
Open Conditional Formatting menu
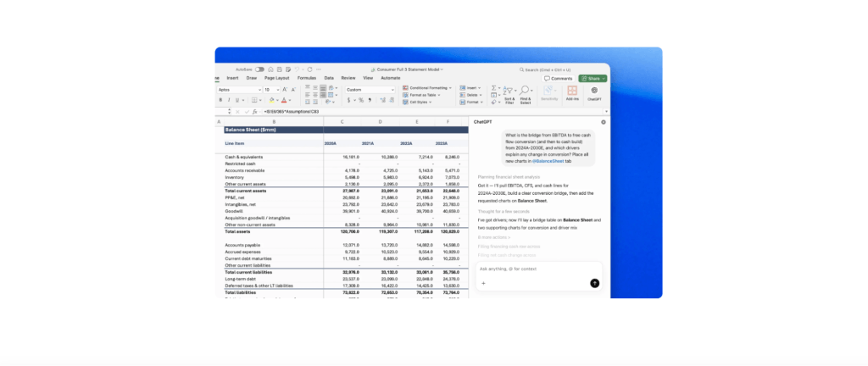click(427, 88)
